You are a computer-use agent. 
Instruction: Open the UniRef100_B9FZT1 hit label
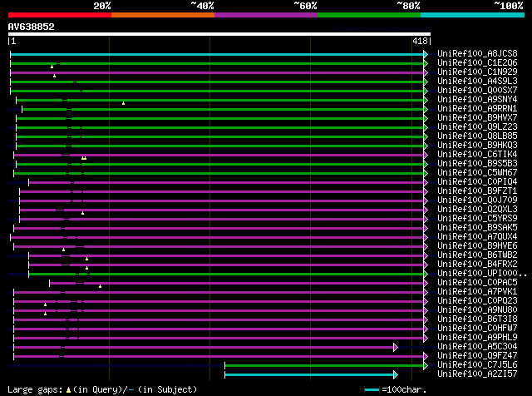pyautogui.click(x=477, y=191)
